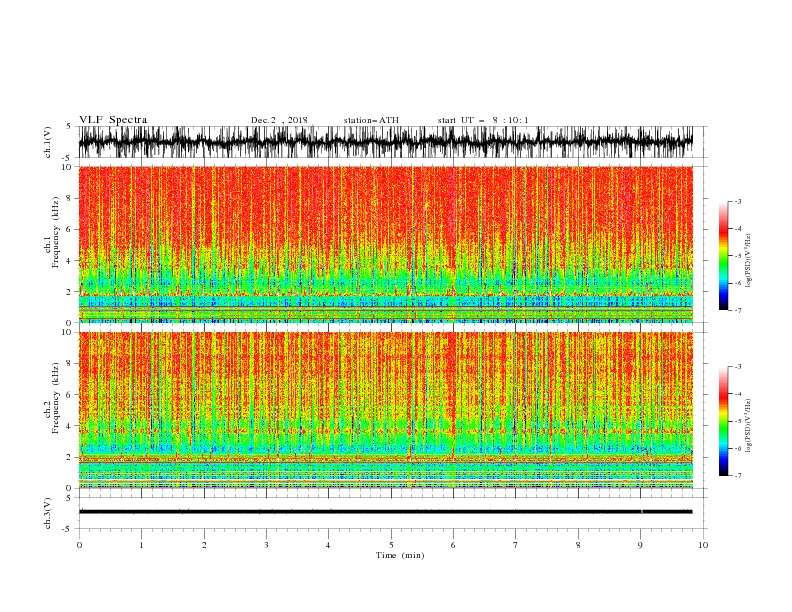Click the '-3' value on ch.1 colorbar
The image size is (792, 612).
pyautogui.click(x=737, y=201)
